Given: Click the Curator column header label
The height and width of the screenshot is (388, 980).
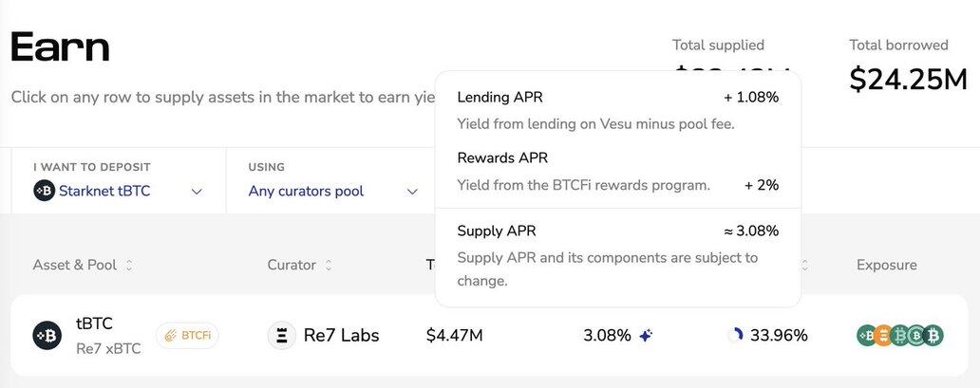Looking at the screenshot, I should tap(292, 266).
